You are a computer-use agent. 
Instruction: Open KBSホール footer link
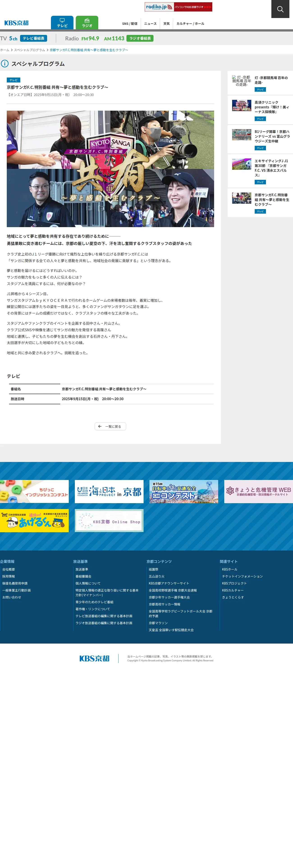(230, 569)
